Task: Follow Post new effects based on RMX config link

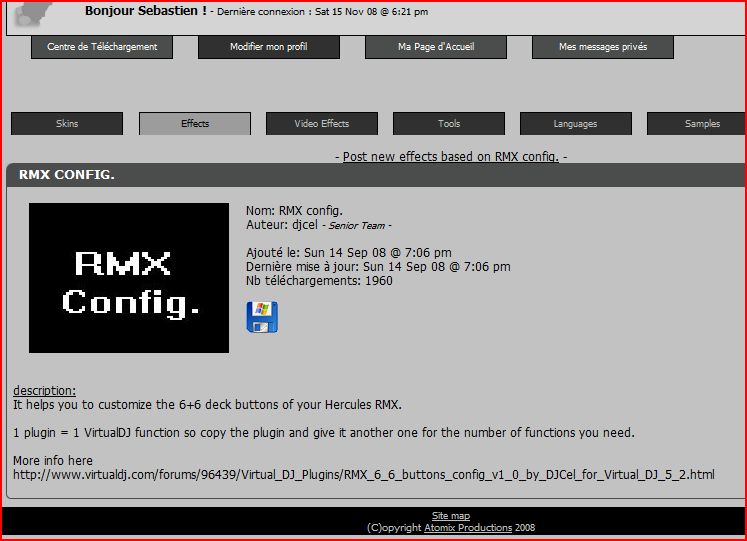Action: pos(451,157)
